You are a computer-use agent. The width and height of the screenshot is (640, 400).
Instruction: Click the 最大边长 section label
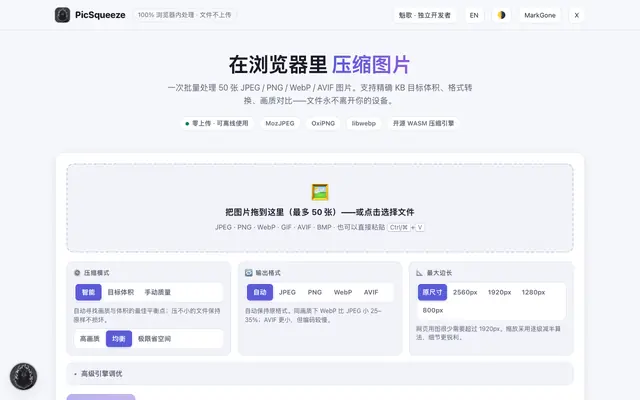coord(439,273)
